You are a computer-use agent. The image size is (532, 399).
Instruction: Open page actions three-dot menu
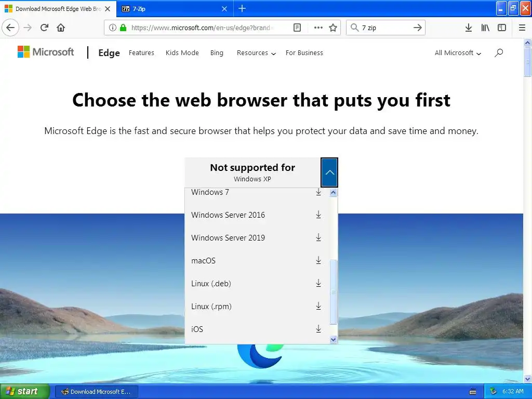tap(318, 28)
